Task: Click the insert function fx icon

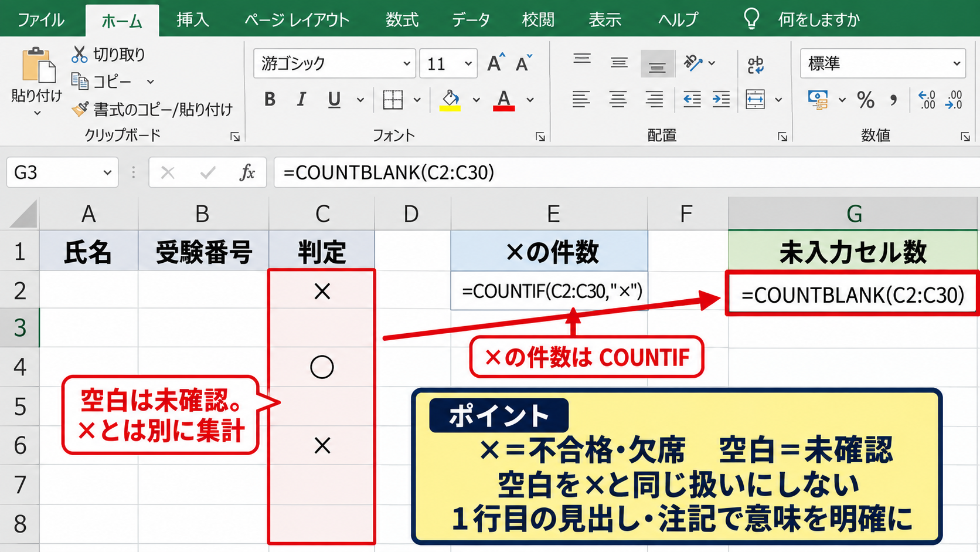Action: (247, 172)
